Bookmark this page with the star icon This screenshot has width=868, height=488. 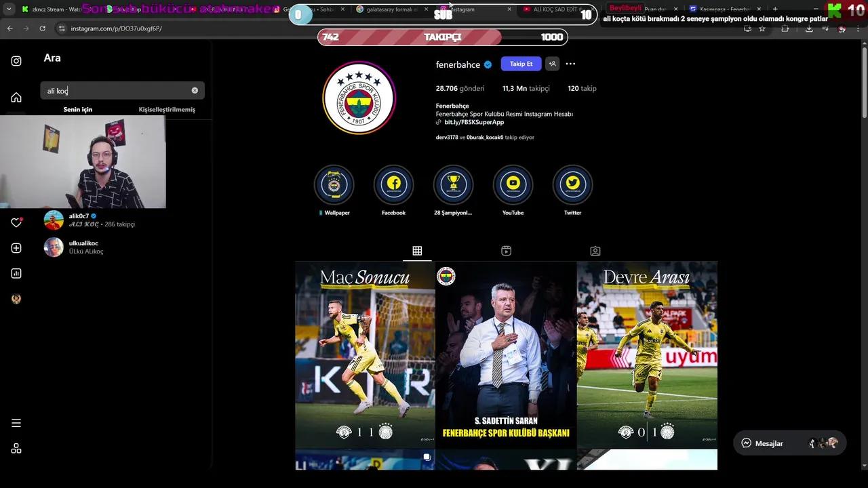pos(762,28)
